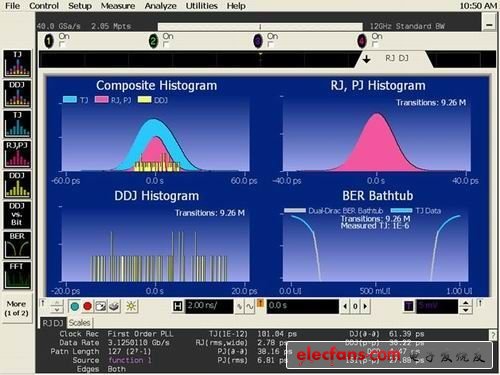Click More (1 of 2) button
Screen dimensions: 500x375
click(x=17, y=308)
